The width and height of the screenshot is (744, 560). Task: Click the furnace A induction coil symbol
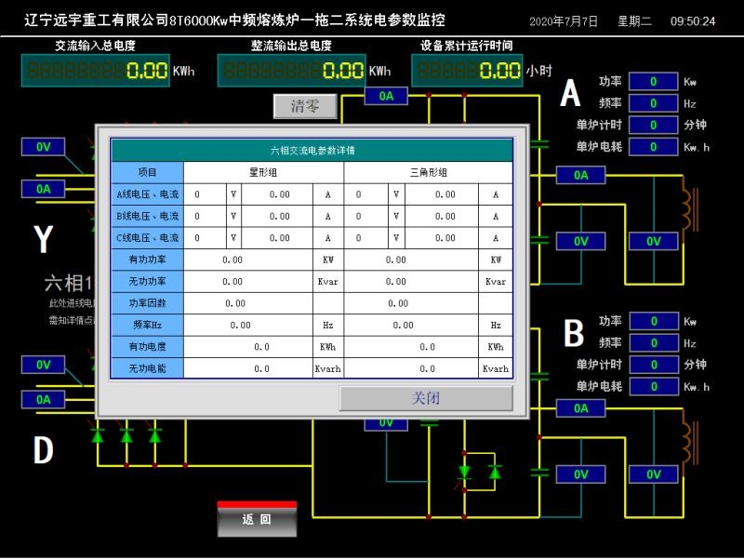click(689, 210)
